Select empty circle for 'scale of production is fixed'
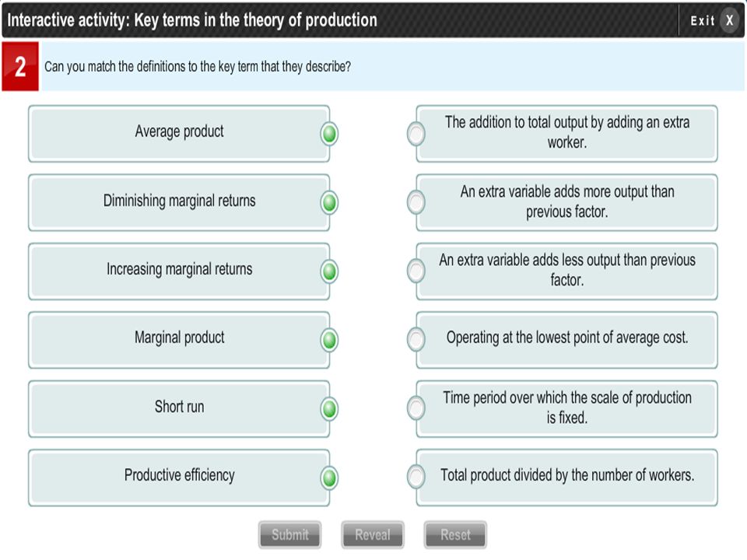Image resolution: width=747 pixels, height=560 pixels. 416,408
